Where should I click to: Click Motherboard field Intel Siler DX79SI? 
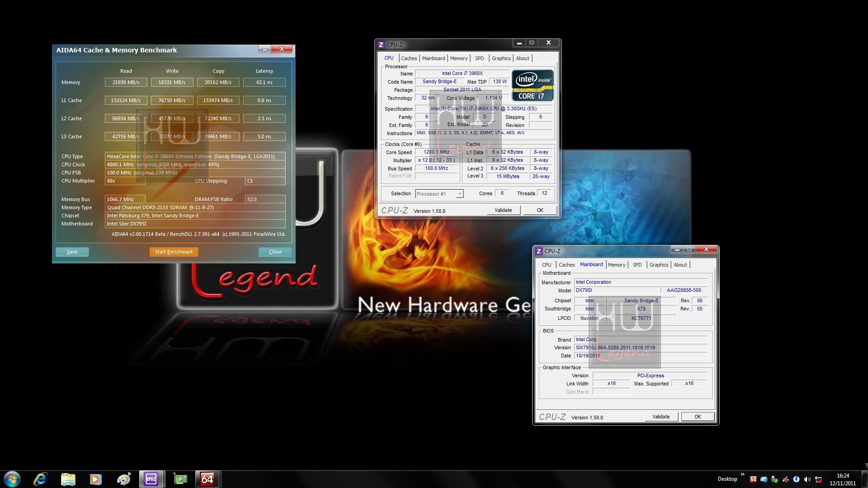tap(195, 224)
